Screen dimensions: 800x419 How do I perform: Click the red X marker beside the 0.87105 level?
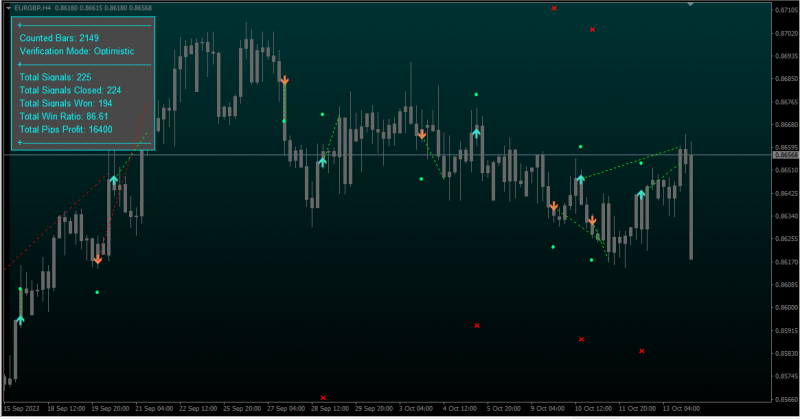(x=554, y=8)
